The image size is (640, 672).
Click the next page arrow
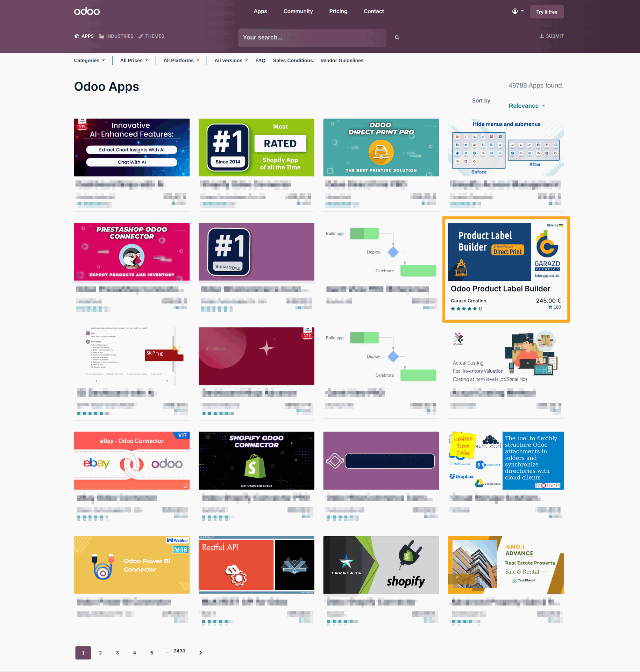[x=200, y=653]
